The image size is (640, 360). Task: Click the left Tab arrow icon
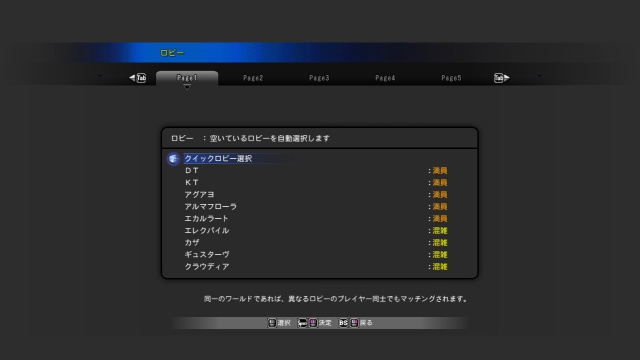point(138,78)
